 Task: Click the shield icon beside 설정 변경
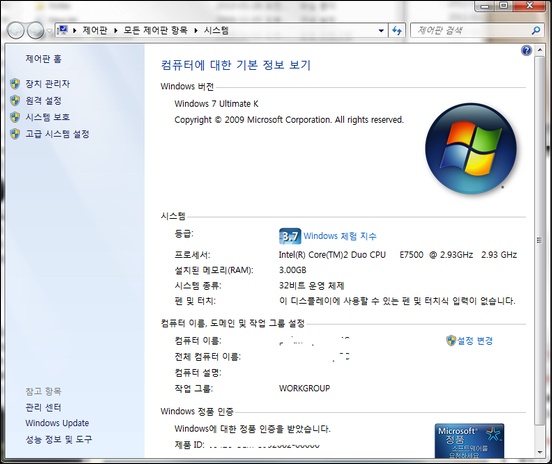pyautogui.click(x=451, y=340)
